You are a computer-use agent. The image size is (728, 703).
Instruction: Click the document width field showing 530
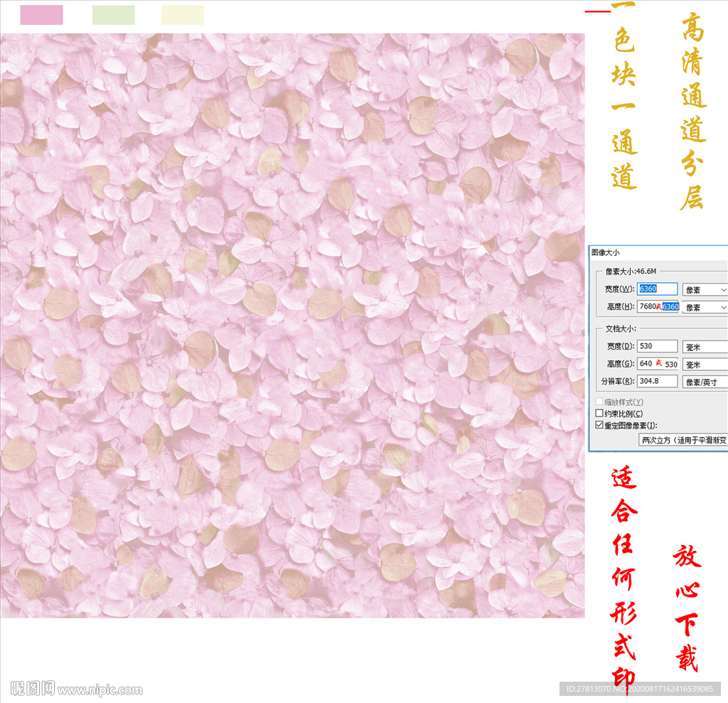657,346
